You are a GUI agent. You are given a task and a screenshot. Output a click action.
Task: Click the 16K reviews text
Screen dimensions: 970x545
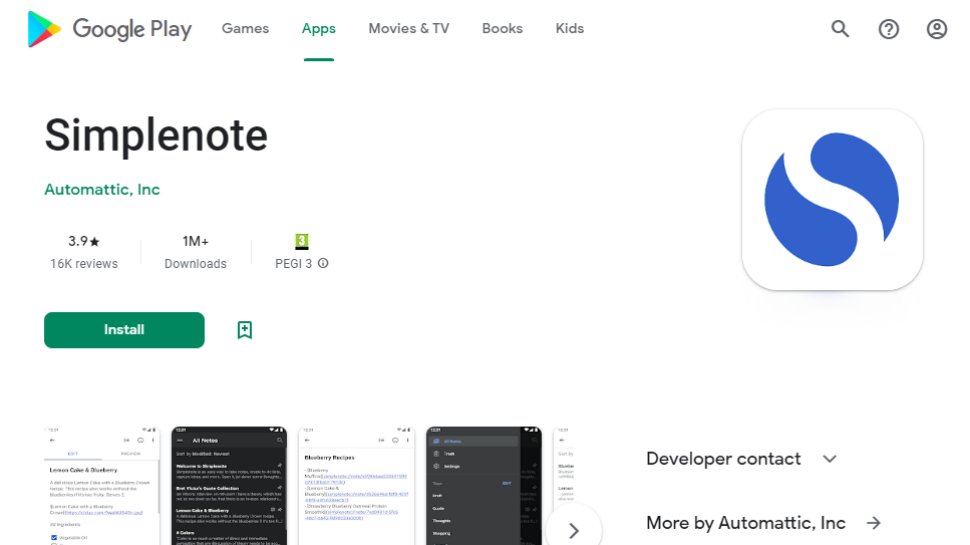(84, 264)
